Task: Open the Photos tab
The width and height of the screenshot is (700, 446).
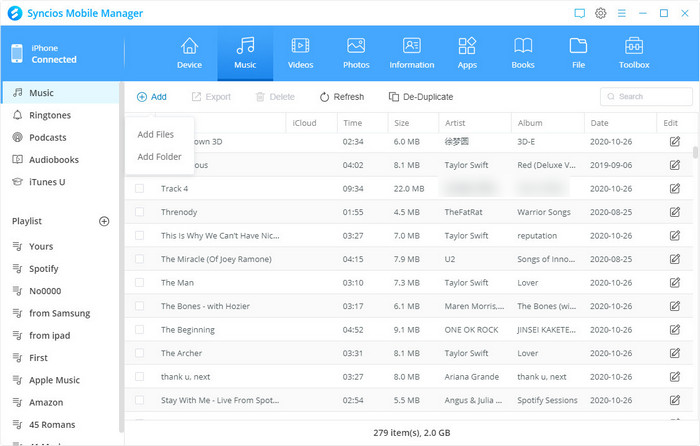Action: [356, 54]
